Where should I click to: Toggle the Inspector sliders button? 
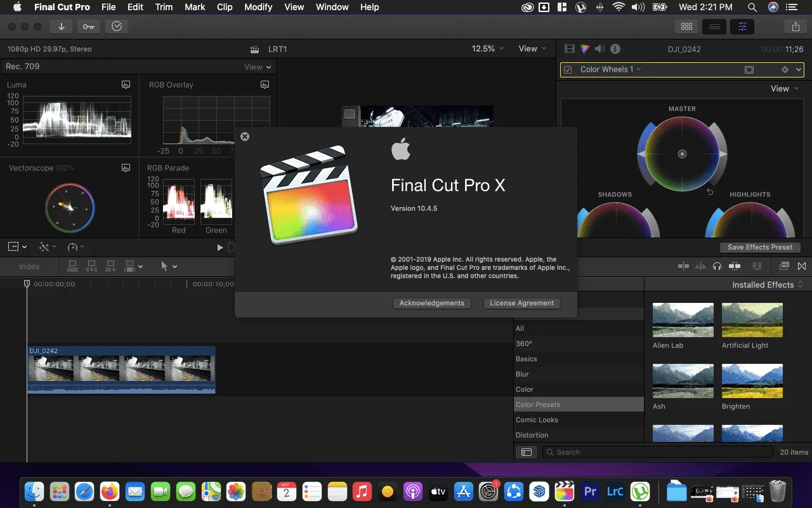pos(742,27)
